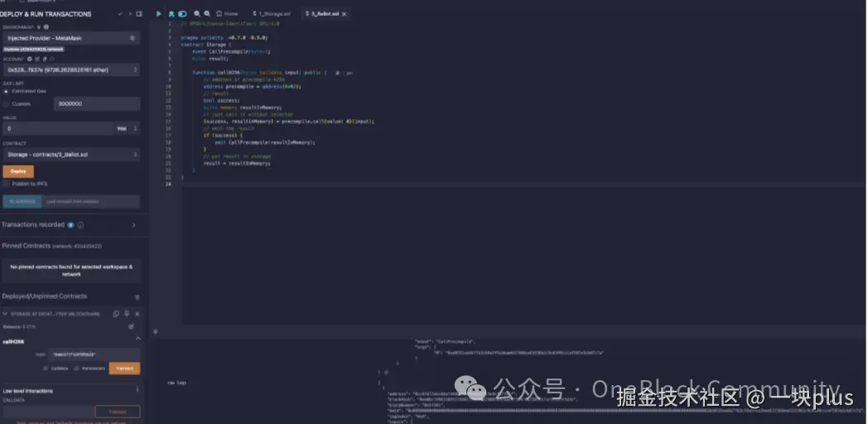The width and height of the screenshot is (868, 424).
Task: Click the custom gas limit field 3000000
Action: click(x=96, y=104)
